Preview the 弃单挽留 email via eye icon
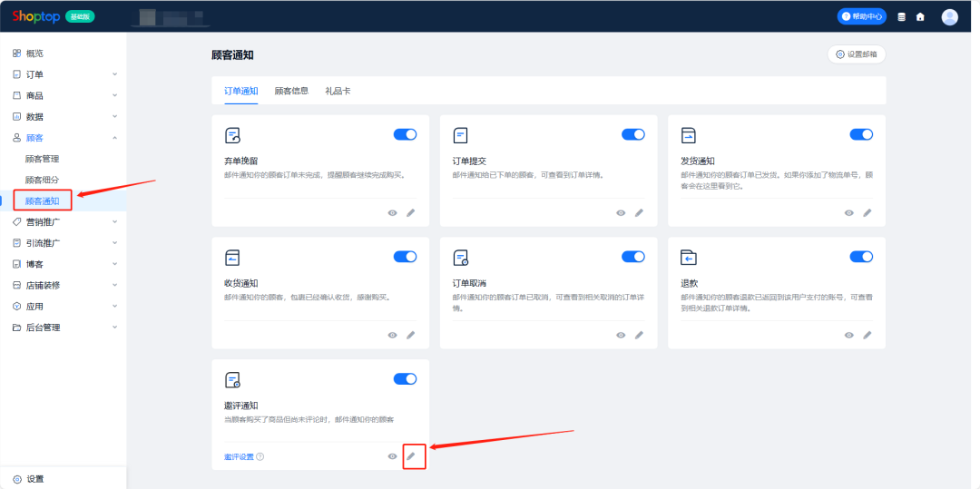 click(393, 212)
